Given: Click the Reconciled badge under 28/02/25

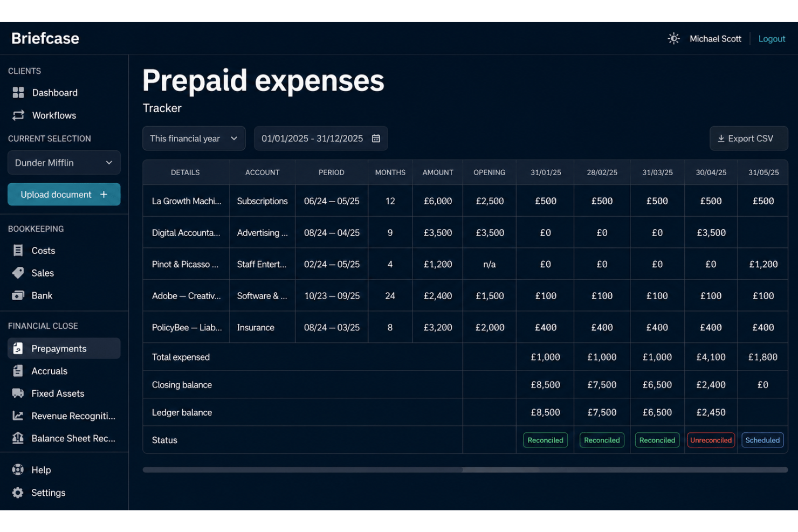Looking at the screenshot, I should tap(602, 440).
